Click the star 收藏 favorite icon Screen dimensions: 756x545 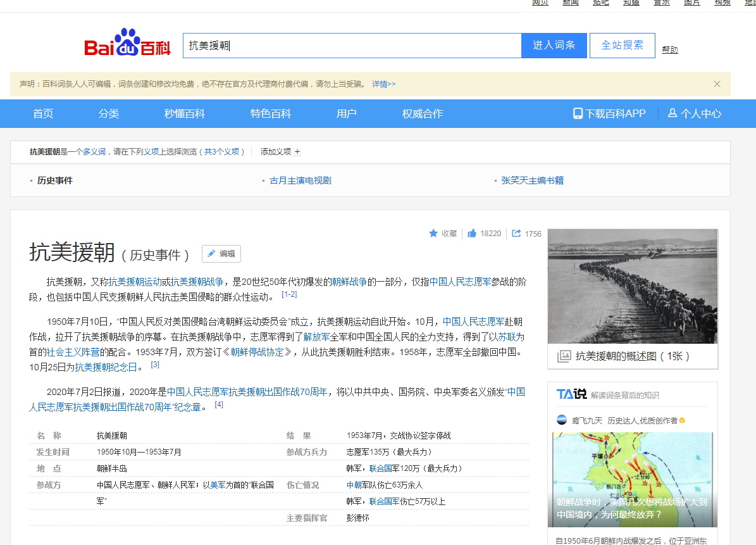click(x=433, y=234)
